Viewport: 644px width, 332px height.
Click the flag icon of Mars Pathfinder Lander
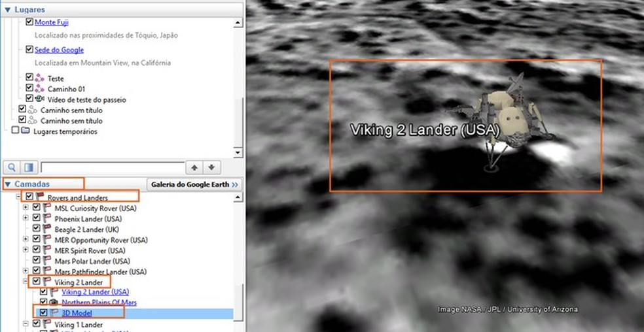(47, 271)
